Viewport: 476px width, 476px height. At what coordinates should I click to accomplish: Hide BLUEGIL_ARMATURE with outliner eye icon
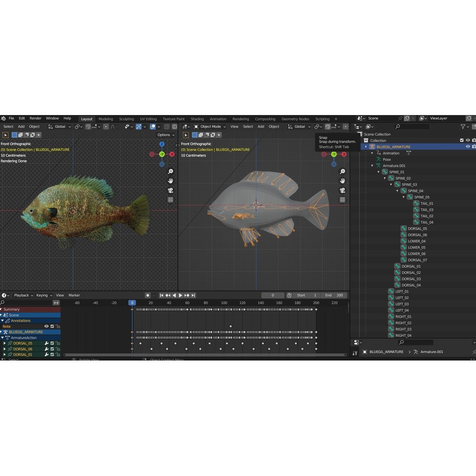pyautogui.click(x=468, y=147)
